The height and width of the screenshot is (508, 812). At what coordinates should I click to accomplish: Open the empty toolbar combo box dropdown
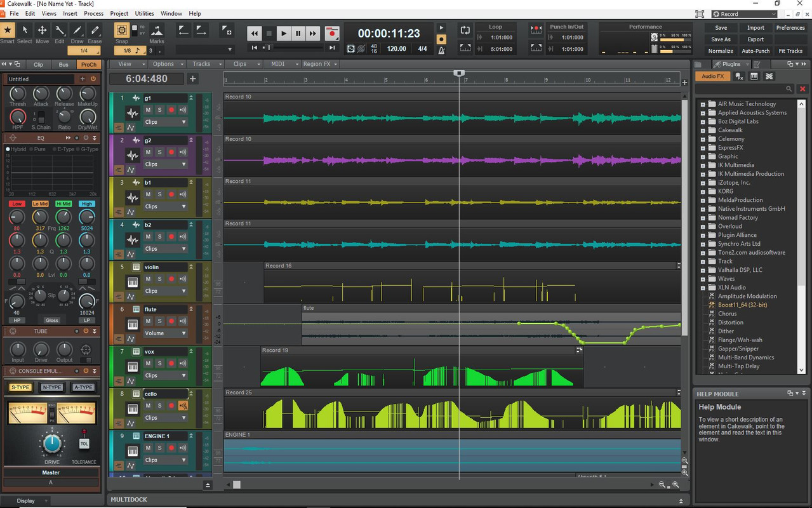tap(205, 50)
